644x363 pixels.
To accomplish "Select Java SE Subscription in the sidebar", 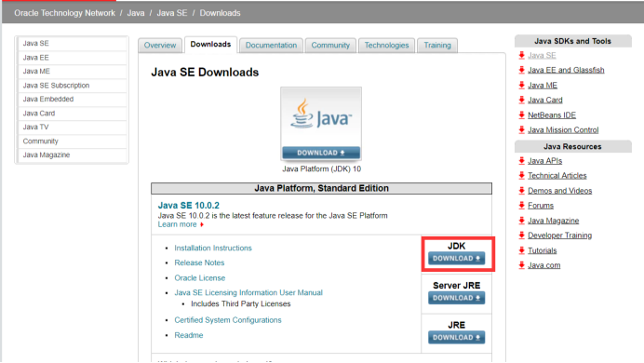I will tap(73, 86).
